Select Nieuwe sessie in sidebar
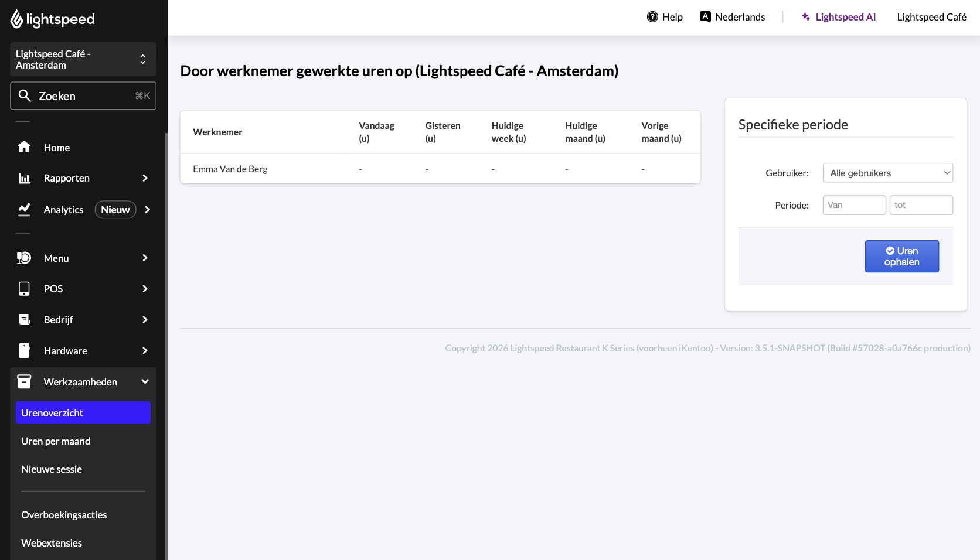This screenshot has height=560, width=980. pos(52,469)
